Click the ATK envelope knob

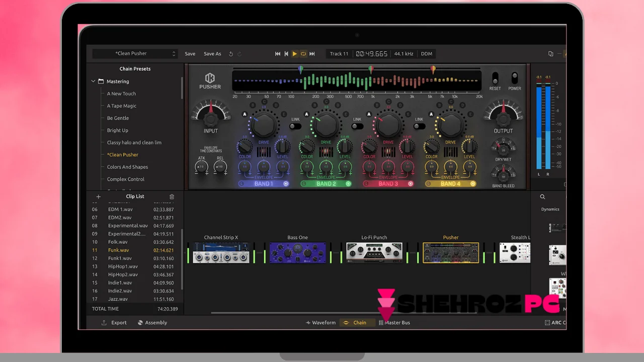[201, 167]
